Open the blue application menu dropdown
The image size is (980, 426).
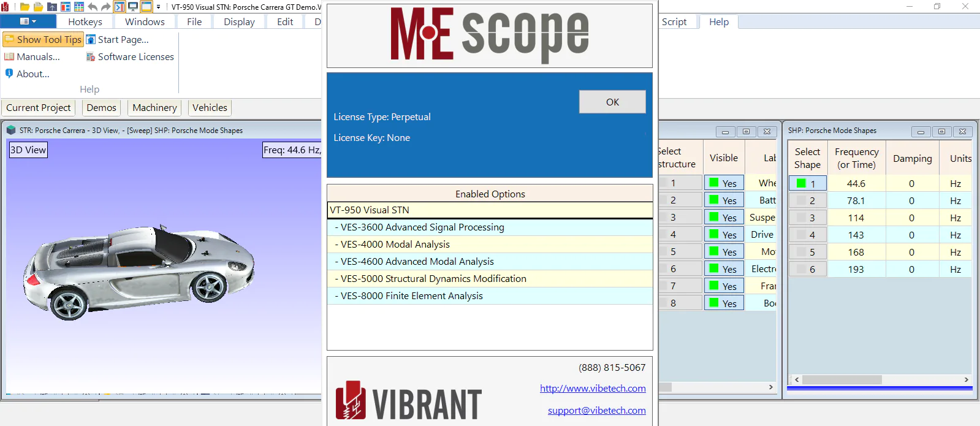[28, 21]
